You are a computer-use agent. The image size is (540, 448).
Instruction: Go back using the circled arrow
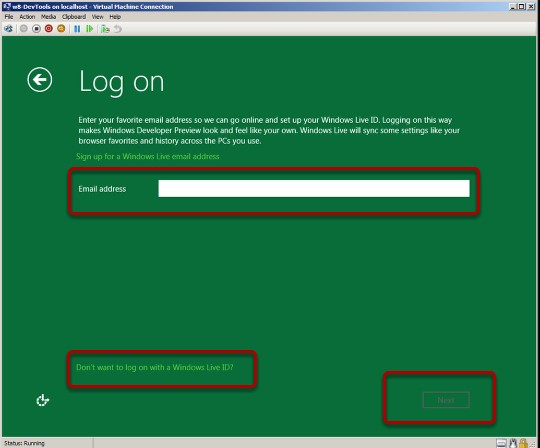pos(40,80)
